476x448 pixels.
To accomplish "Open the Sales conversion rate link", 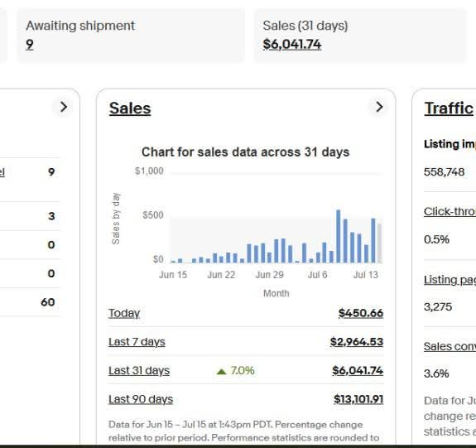I will (450, 346).
